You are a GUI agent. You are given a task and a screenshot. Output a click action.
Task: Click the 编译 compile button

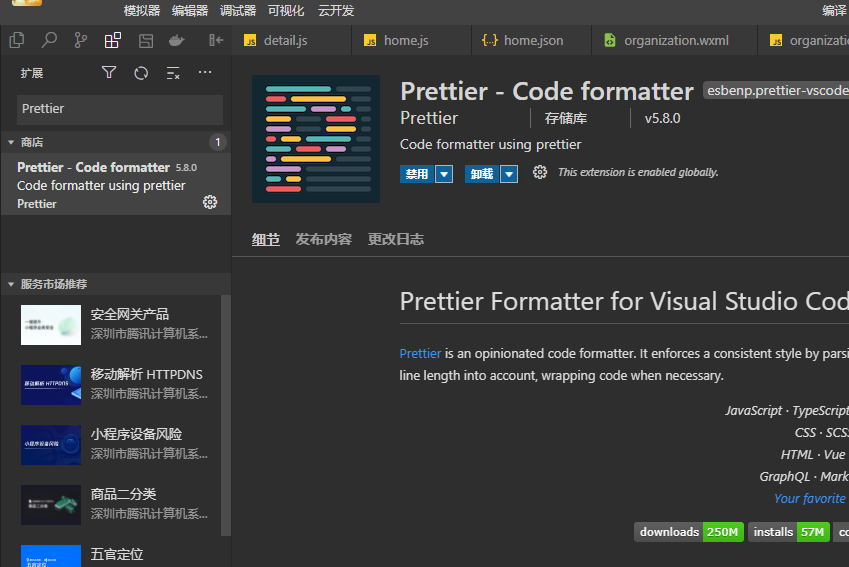[835, 11]
